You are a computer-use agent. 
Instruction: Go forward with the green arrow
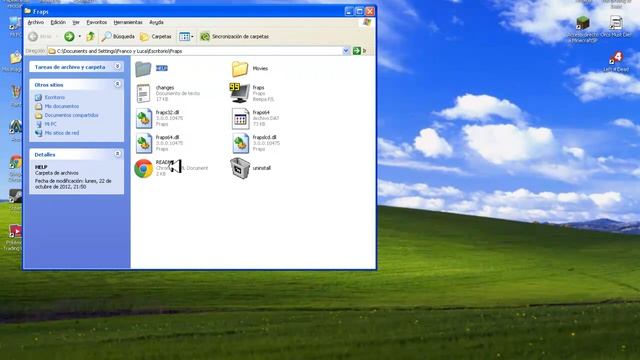click(69, 36)
